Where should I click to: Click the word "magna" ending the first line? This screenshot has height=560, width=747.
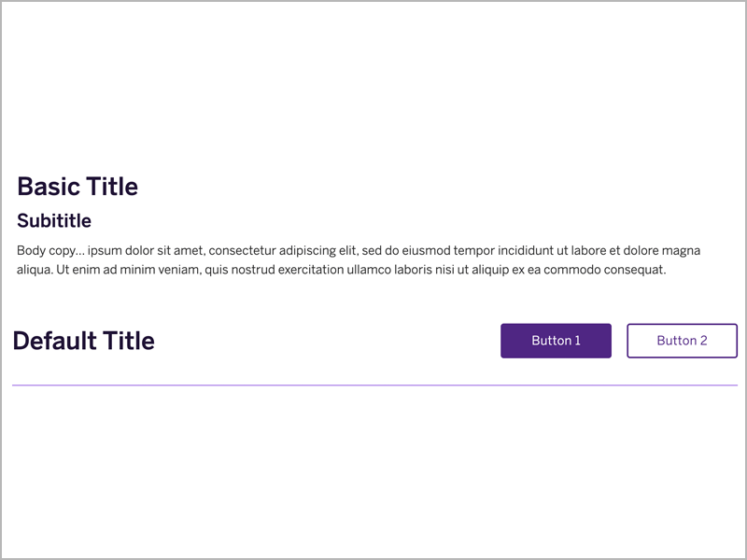pyautogui.click(x=681, y=251)
